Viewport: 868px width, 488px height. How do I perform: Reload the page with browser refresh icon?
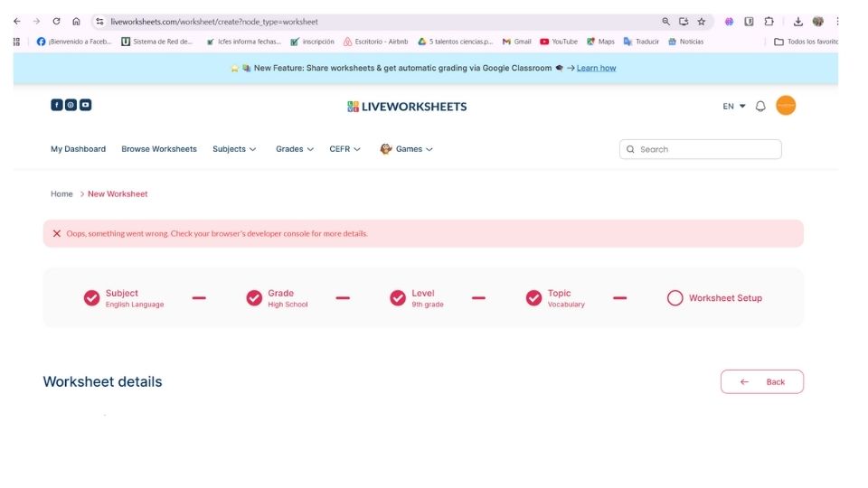coord(56,22)
